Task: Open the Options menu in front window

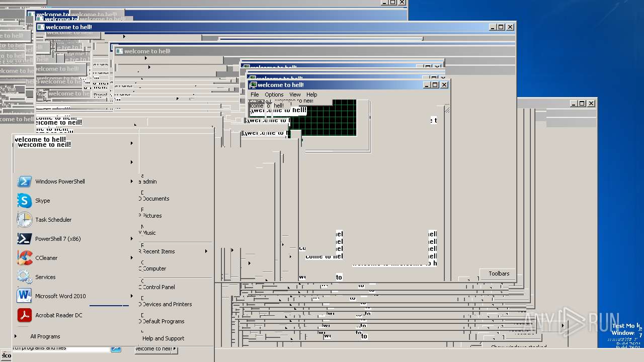Action: (274, 95)
